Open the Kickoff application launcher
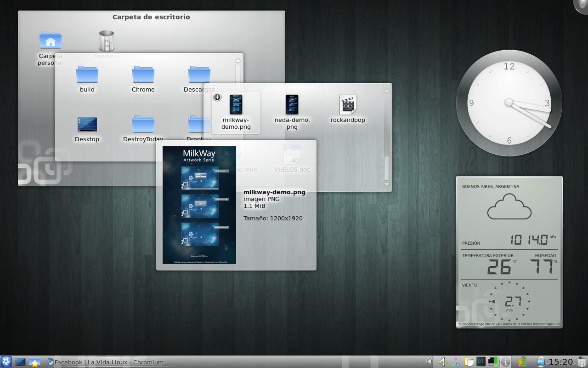 tap(6, 362)
